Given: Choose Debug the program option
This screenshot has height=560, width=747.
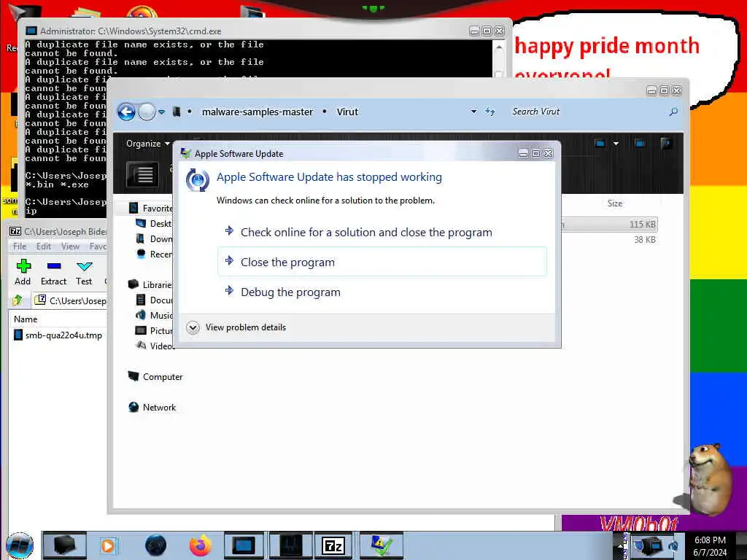Looking at the screenshot, I should (382, 292).
